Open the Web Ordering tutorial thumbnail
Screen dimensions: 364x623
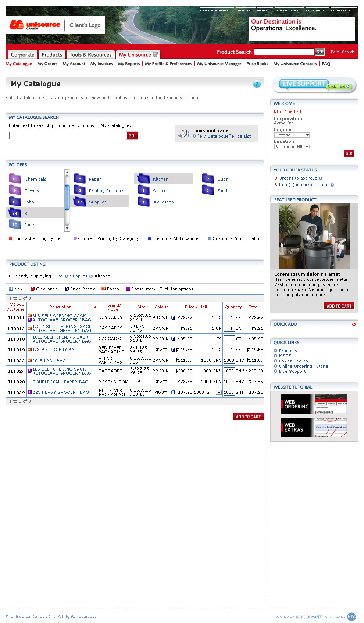point(314,404)
